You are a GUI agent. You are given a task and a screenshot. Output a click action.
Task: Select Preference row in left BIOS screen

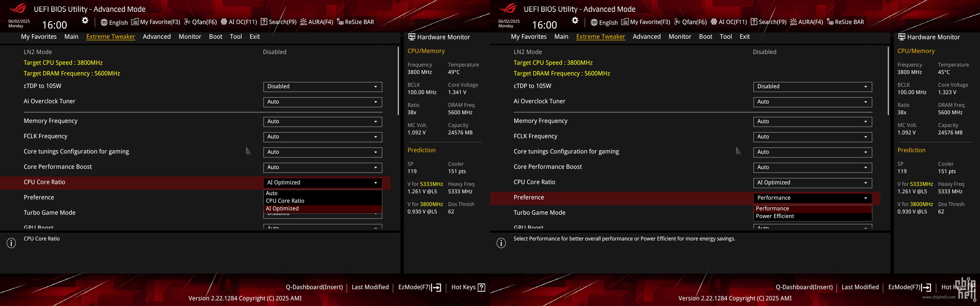pos(195,198)
